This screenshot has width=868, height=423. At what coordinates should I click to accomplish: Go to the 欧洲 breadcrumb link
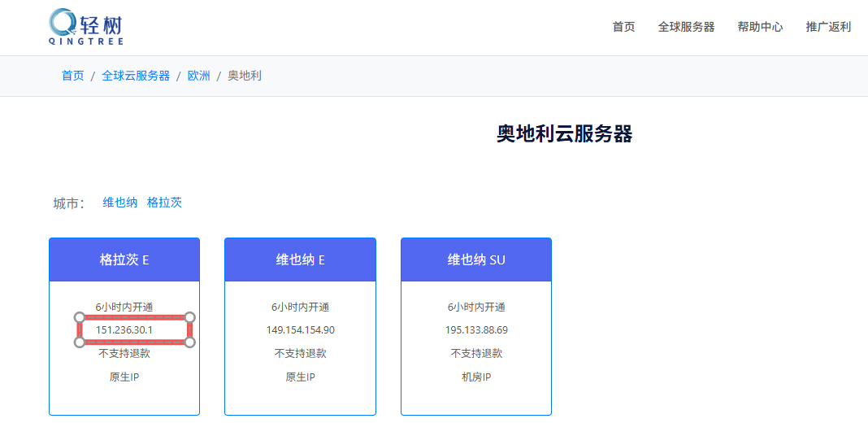(x=198, y=76)
